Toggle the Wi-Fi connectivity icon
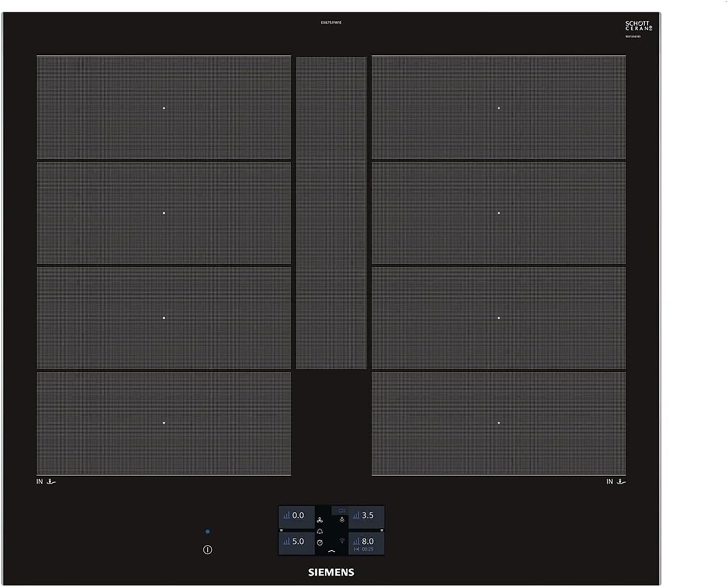This screenshot has width=728, height=587. click(x=342, y=541)
